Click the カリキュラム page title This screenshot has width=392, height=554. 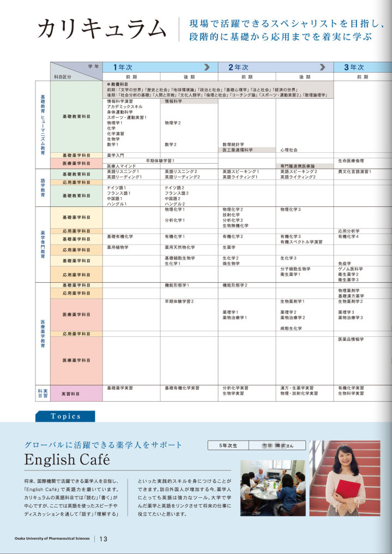click(x=101, y=29)
